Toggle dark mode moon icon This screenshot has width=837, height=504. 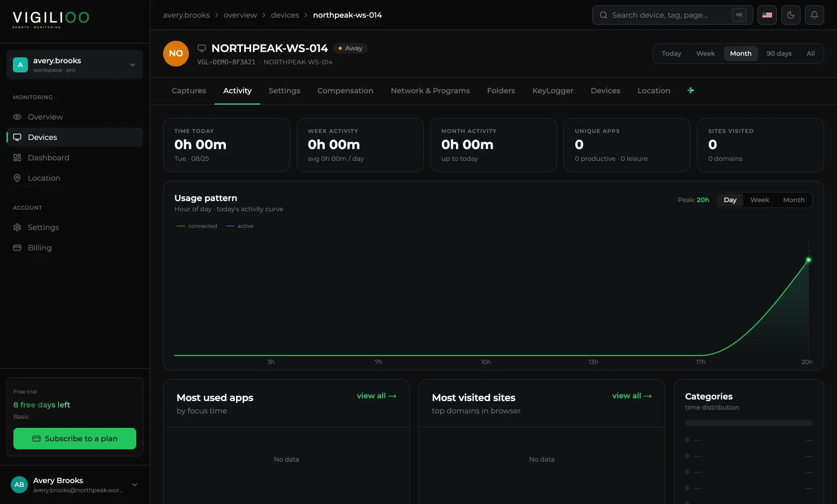pyautogui.click(x=791, y=15)
